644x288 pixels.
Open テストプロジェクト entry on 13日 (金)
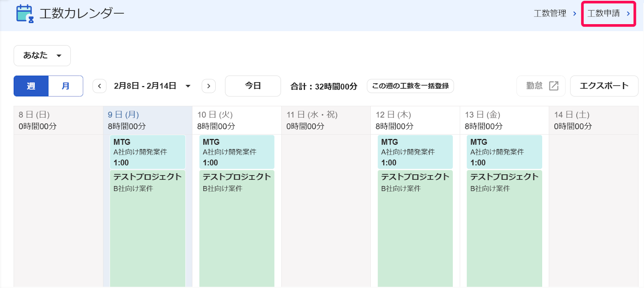pyautogui.click(x=505, y=228)
